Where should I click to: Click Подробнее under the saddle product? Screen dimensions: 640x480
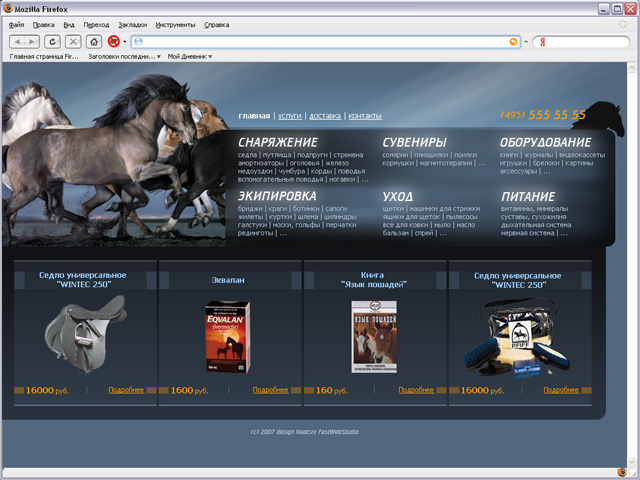tap(126, 390)
